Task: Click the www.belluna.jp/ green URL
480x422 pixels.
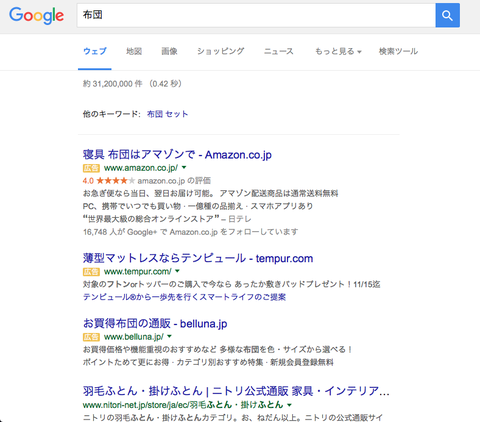Action: [x=134, y=337]
